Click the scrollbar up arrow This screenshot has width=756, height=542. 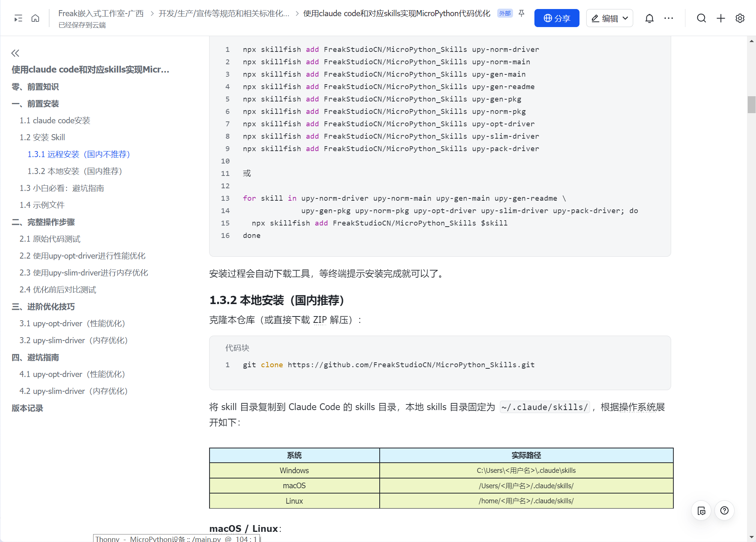click(751, 41)
